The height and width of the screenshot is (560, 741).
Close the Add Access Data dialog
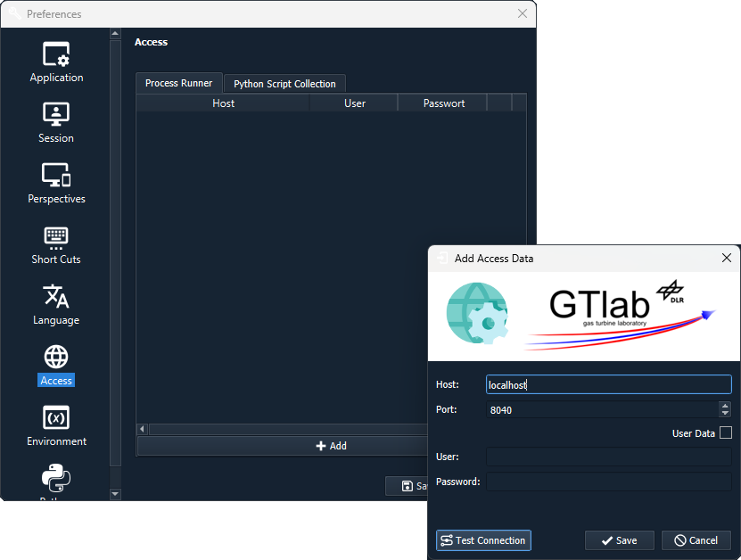pyautogui.click(x=727, y=258)
